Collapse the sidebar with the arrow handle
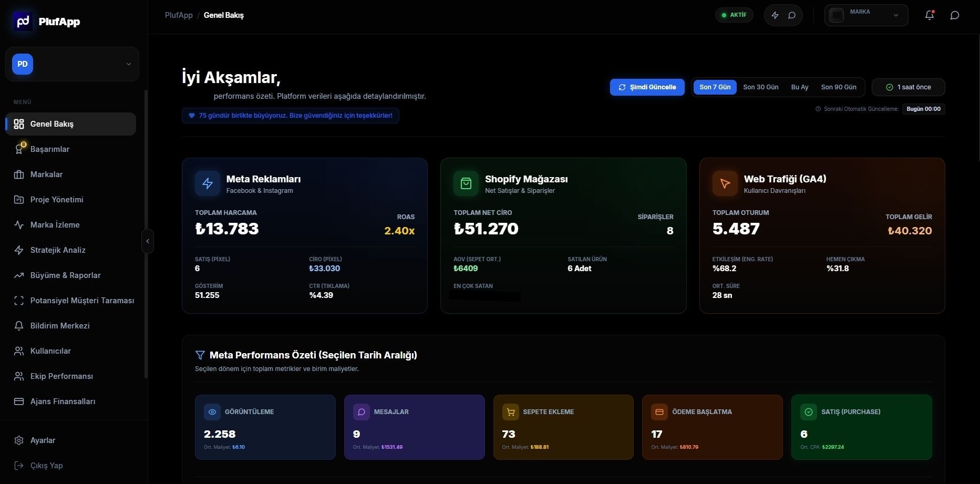Image resolution: width=980 pixels, height=484 pixels. tap(148, 241)
